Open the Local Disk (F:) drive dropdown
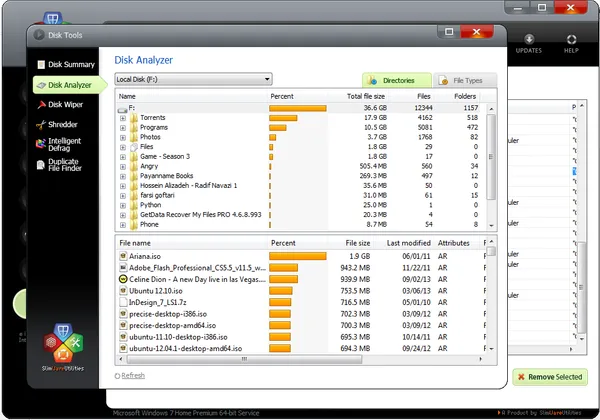Image resolution: width=600 pixels, height=420 pixels. coord(193,79)
